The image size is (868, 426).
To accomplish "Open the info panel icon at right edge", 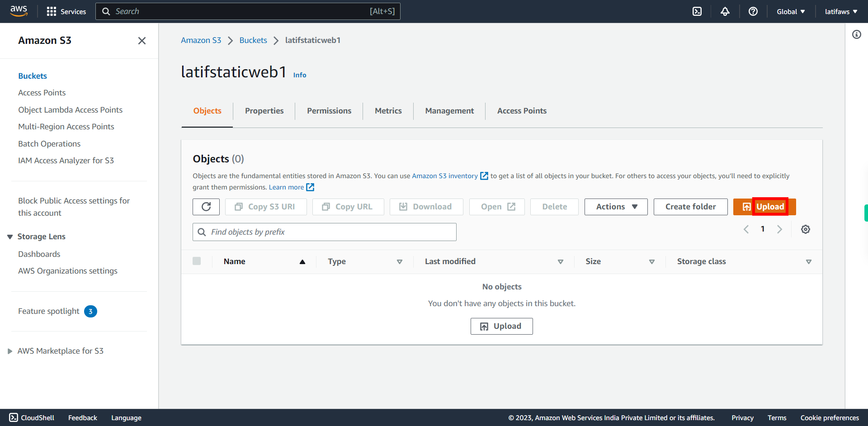I will [x=857, y=34].
